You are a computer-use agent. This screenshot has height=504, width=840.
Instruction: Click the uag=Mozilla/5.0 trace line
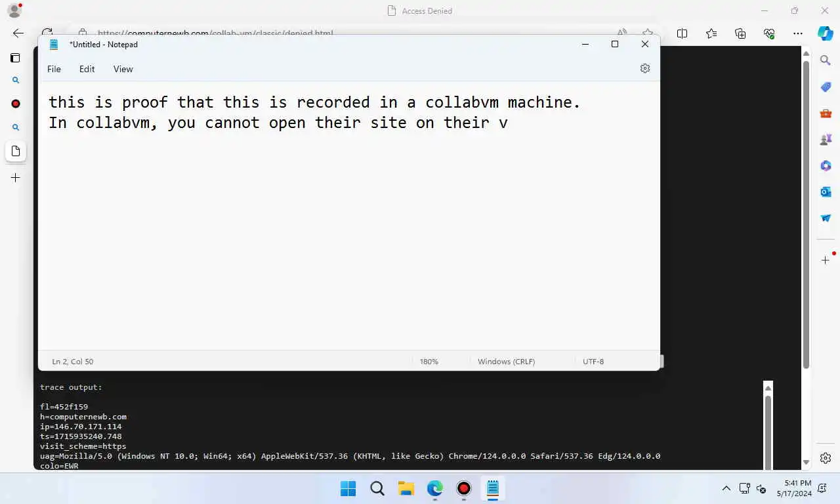(350, 456)
